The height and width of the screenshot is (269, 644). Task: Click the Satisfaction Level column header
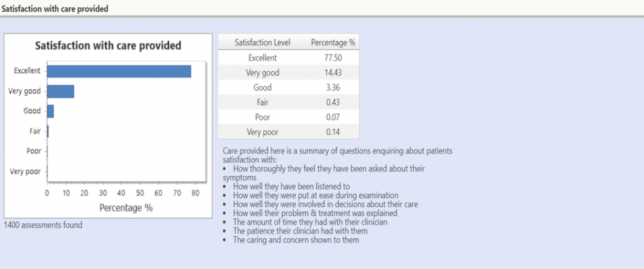(262, 42)
